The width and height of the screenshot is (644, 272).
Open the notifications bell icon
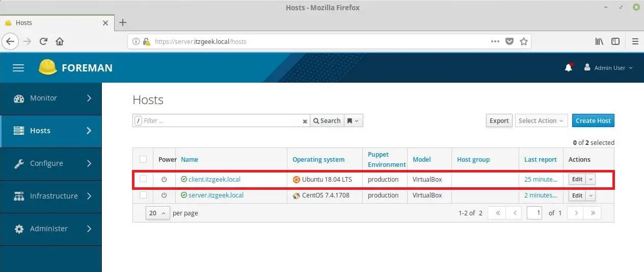569,68
